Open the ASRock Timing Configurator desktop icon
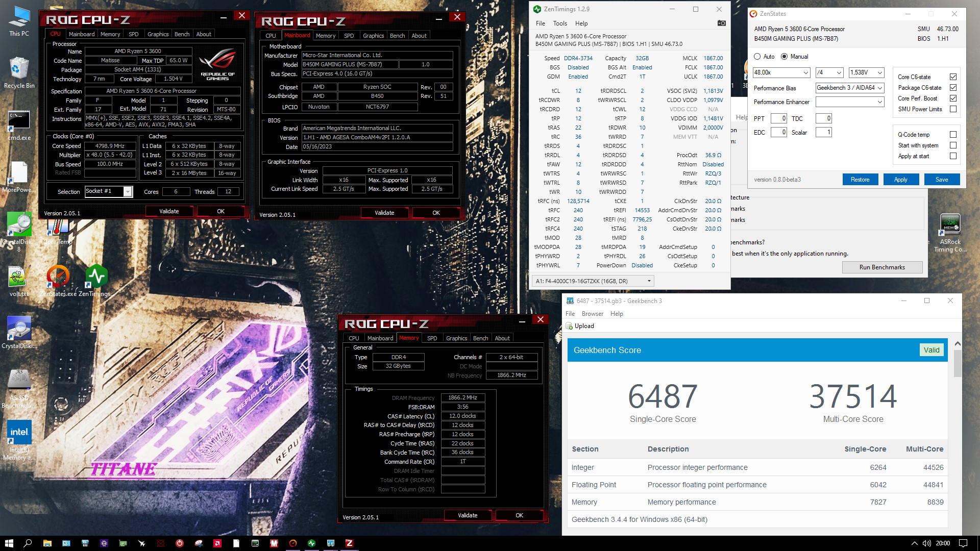The image size is (980, 551). [x=950, y=234]
